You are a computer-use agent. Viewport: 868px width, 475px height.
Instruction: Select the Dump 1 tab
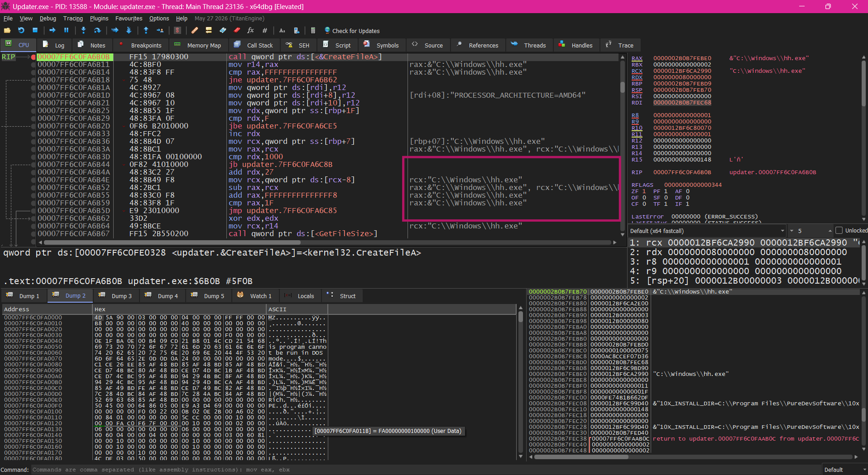(x=23, y=296)
